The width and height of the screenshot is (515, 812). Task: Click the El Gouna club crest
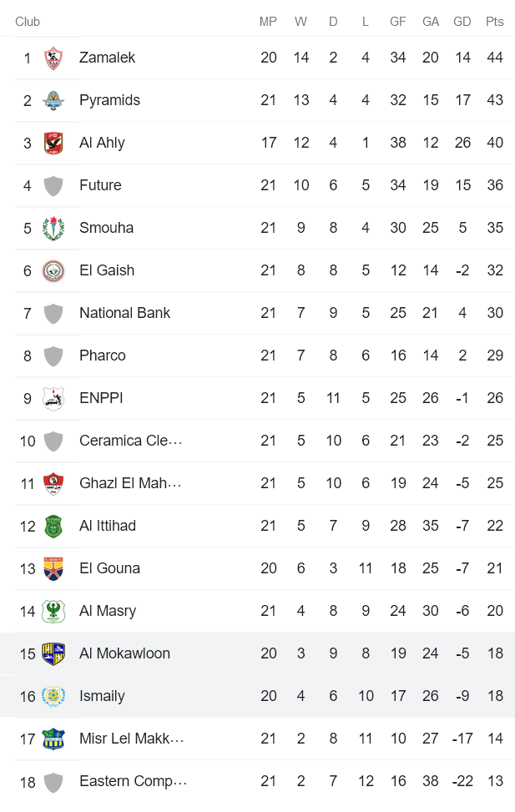(52, 567)
